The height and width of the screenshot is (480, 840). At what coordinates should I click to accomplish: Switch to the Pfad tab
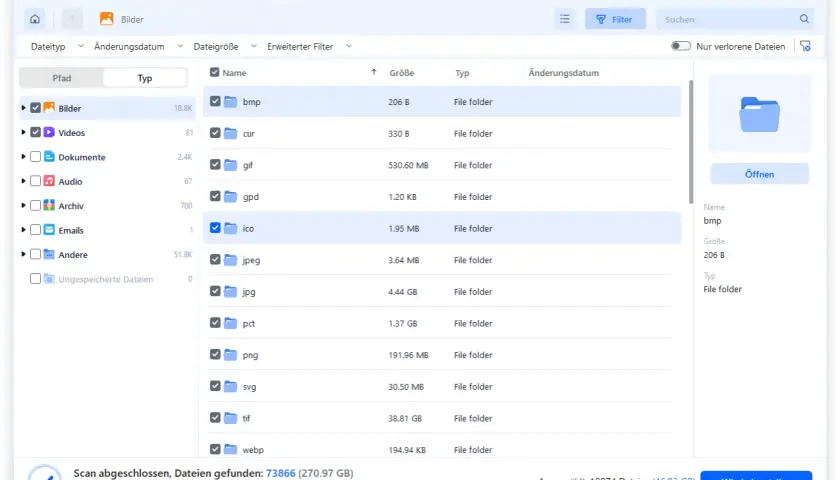(62, 78)
